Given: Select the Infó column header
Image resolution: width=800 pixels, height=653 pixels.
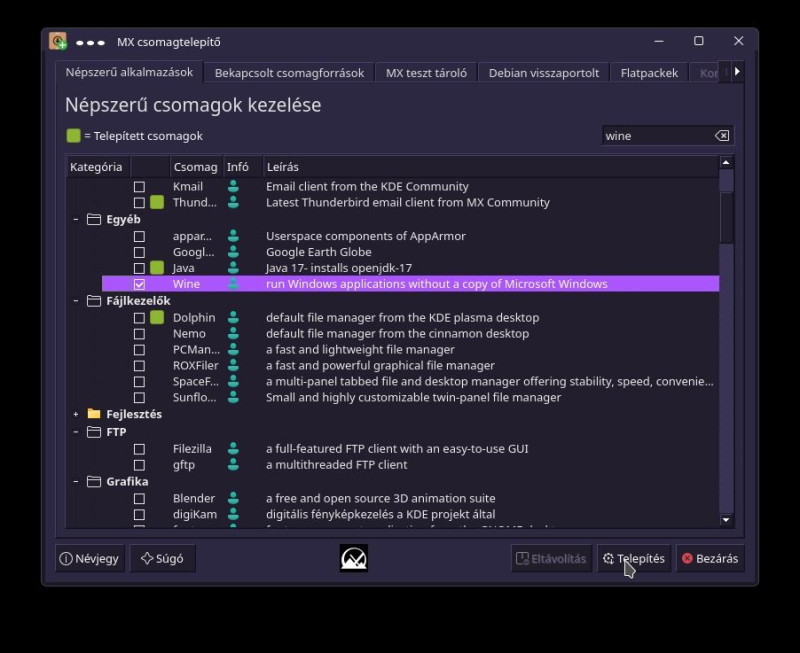Looking at the screenshot, I should [x=243, y=167].
